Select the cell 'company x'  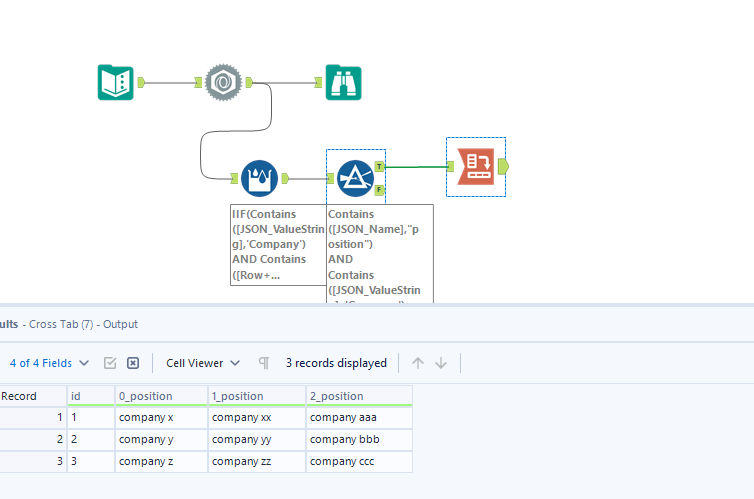161,417
